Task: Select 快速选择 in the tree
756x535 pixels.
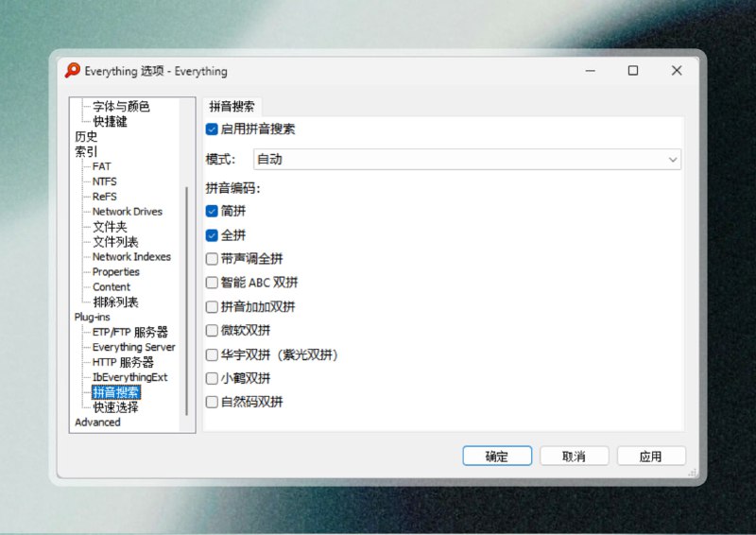Action: (x=115, y=407)
